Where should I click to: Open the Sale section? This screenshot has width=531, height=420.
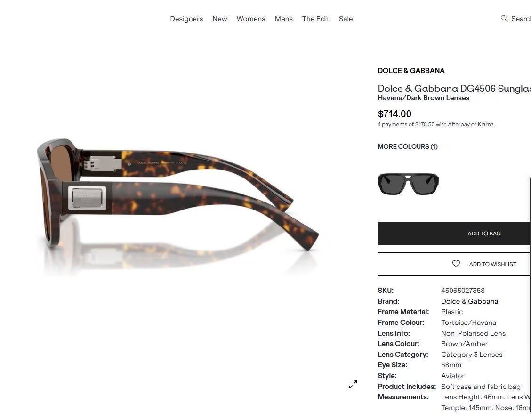346,19
